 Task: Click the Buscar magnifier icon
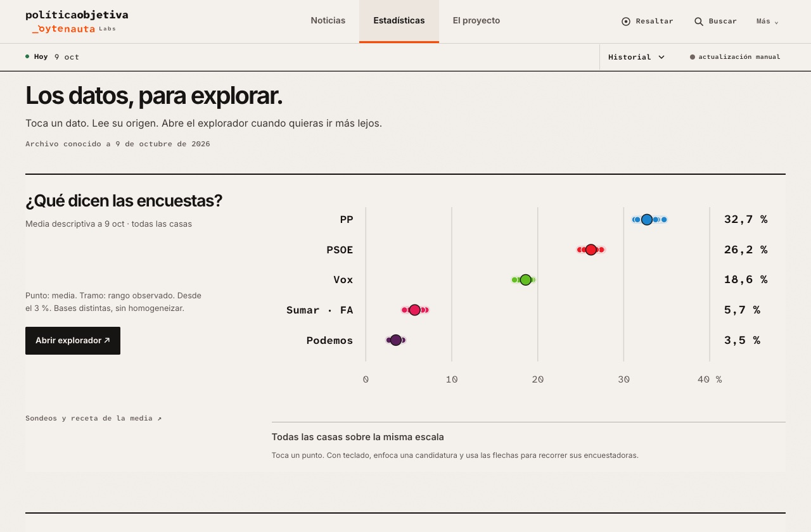pyautogui.click(x=699, y=22)
